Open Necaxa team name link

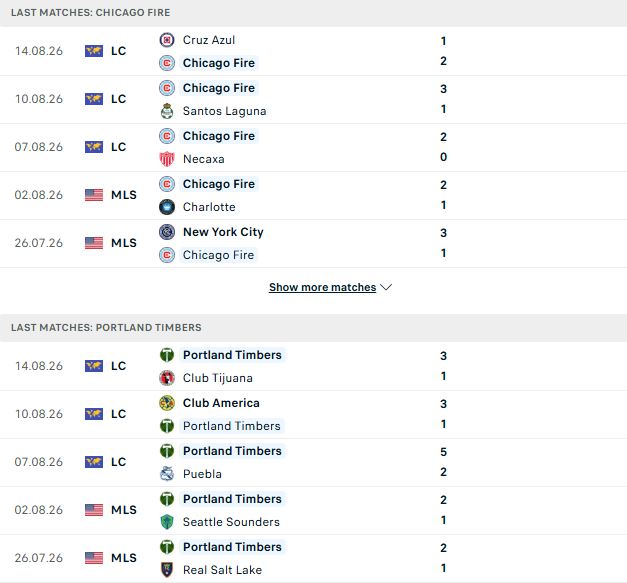coord(204,159)
